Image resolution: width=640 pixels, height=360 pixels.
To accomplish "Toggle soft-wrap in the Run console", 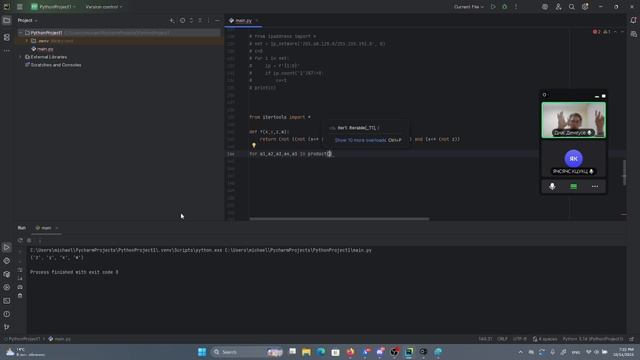I will (20, 270).
